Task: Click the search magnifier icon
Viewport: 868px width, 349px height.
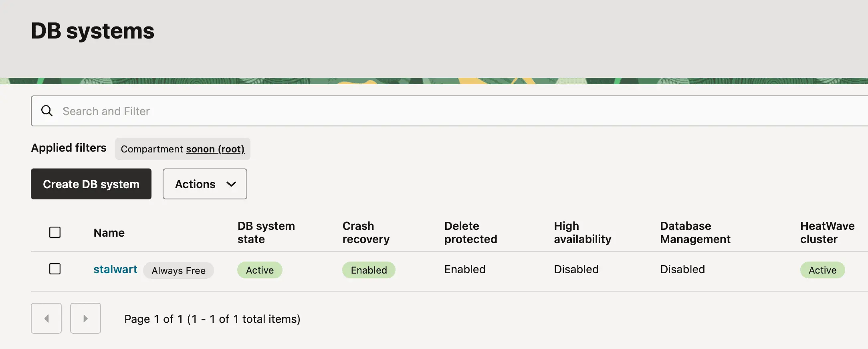Action: 47,111
